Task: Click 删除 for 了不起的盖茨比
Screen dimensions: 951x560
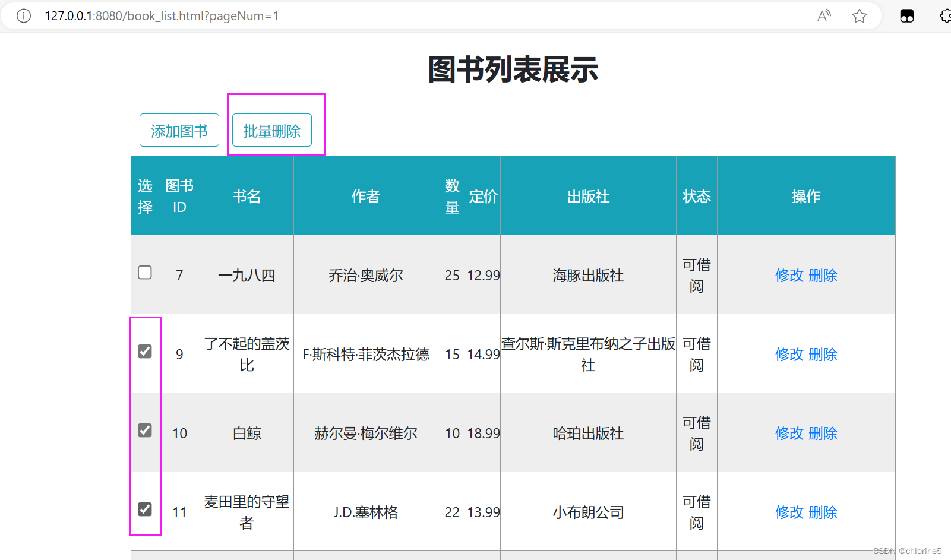Action: click(x=823, y=355)
